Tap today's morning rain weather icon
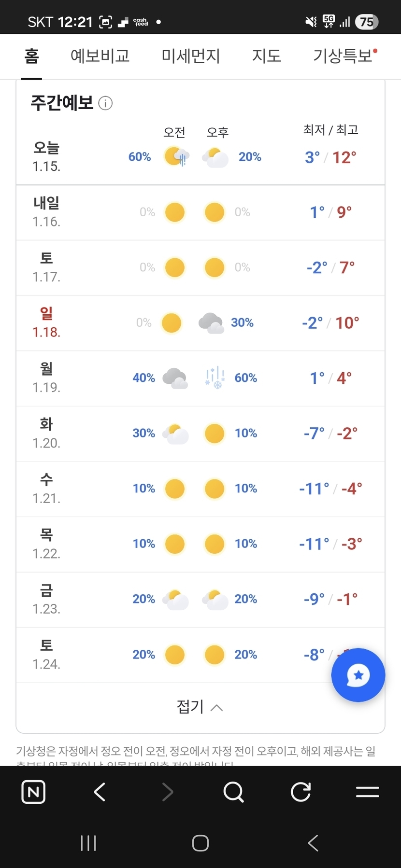The image size is (401, 868). tap(176, 157)
